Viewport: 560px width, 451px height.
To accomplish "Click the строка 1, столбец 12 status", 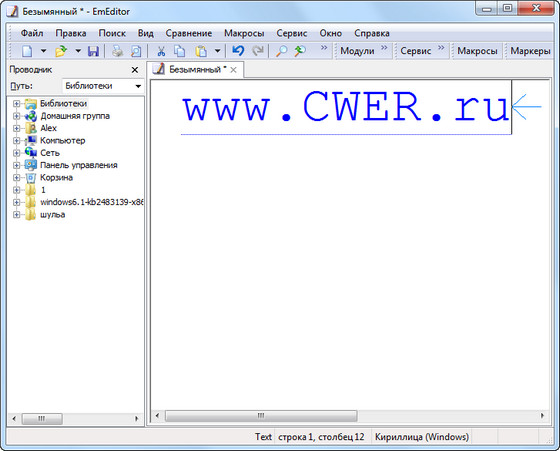I will [321, 437].
